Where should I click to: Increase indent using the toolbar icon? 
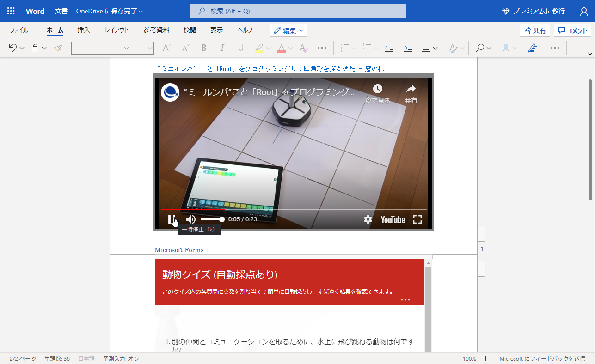407,48
